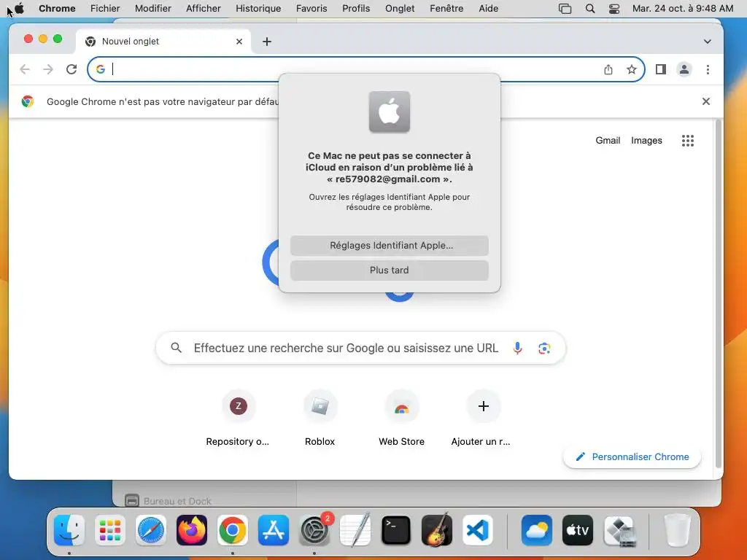Click Personnaliser Chrome button
The image size is (747, 560).
tap(632, 456)
